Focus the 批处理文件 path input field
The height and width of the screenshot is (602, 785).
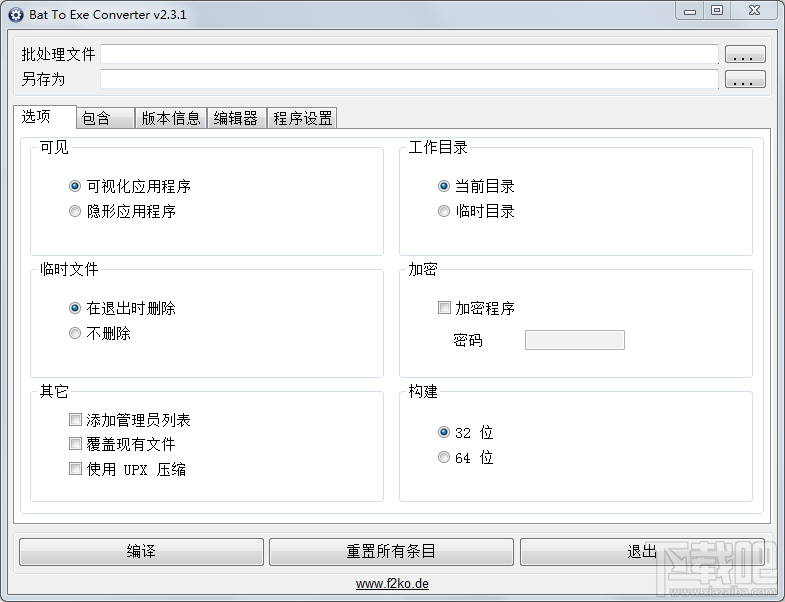pos(410,54)
